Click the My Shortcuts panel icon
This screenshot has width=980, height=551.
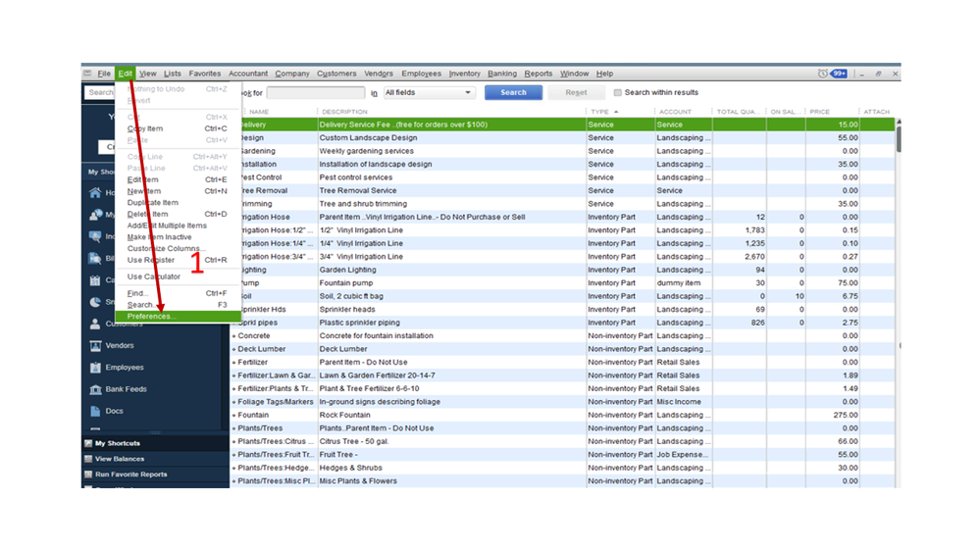tap(88, 443)
